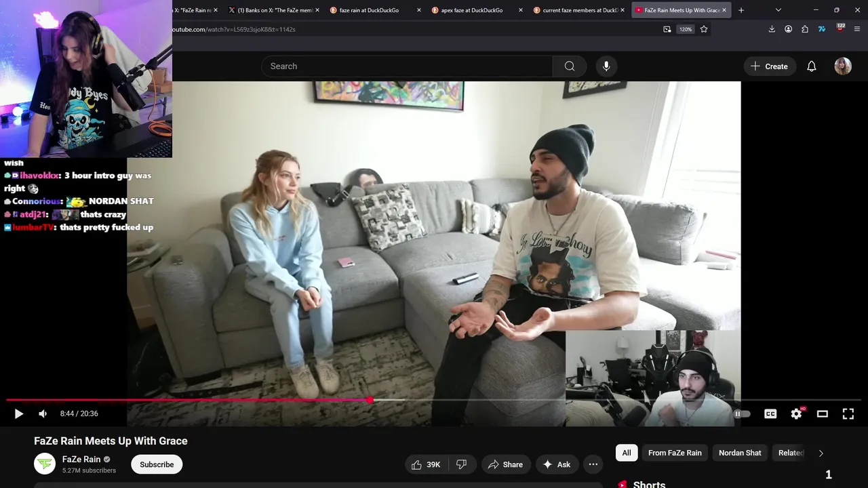Viewport: 868px width, 488px height.
Task: Open uBlock extension showing 122 badge
Action: pos(840,28)
